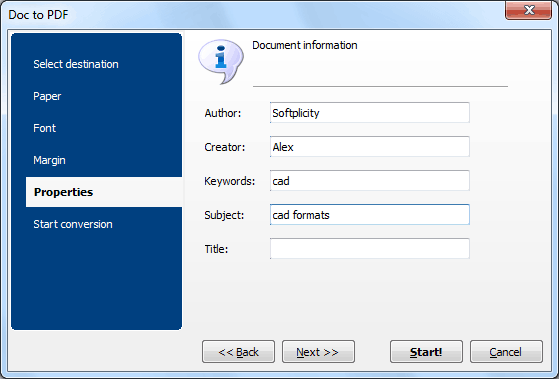Click the Keywords: label
This screenshot has height=379, width=559.
pos(230,181)
